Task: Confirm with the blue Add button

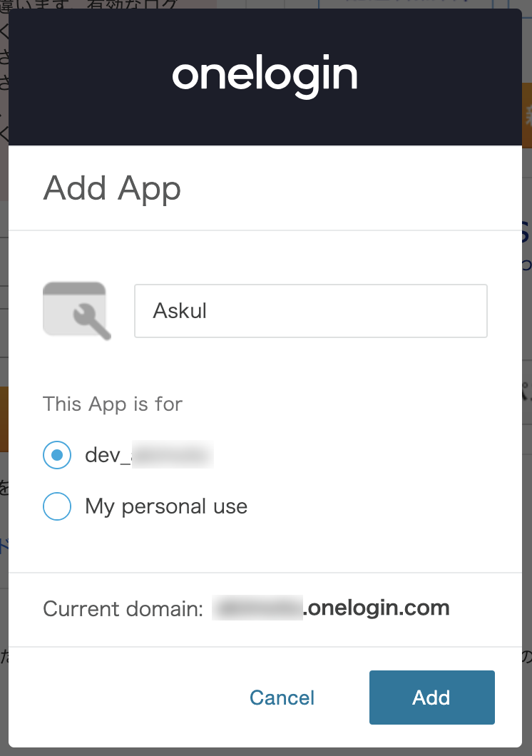Action: pyautogui.click(x=431, y=698)
